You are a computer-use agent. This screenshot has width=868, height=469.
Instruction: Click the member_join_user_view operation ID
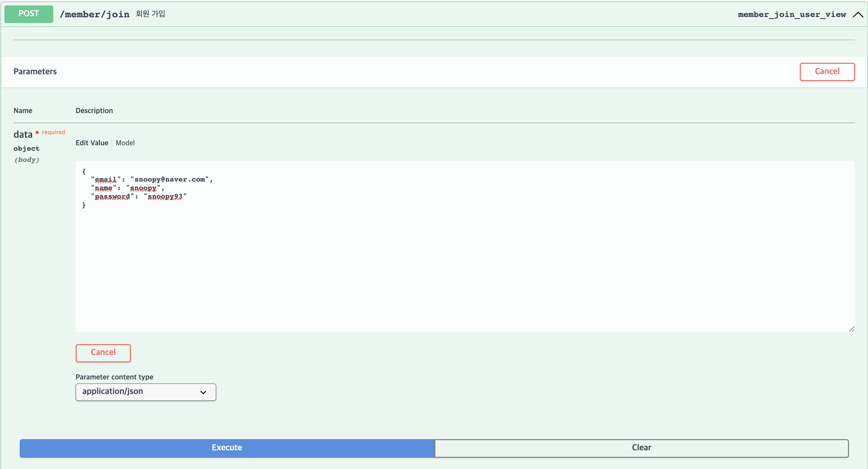792,15
